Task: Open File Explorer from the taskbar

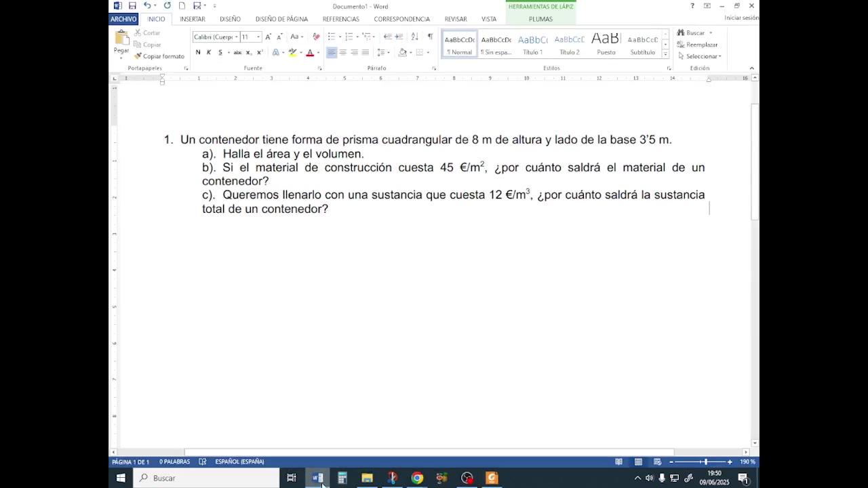Action: (x=367, y=478)
